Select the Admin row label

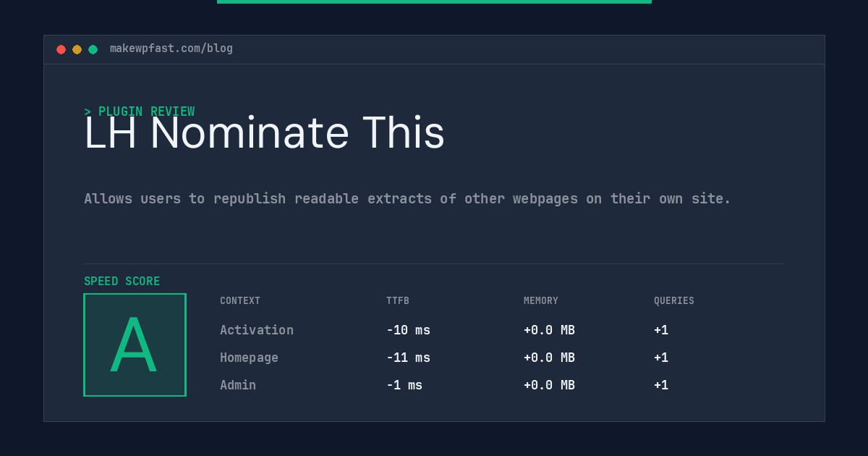[238, 385]
